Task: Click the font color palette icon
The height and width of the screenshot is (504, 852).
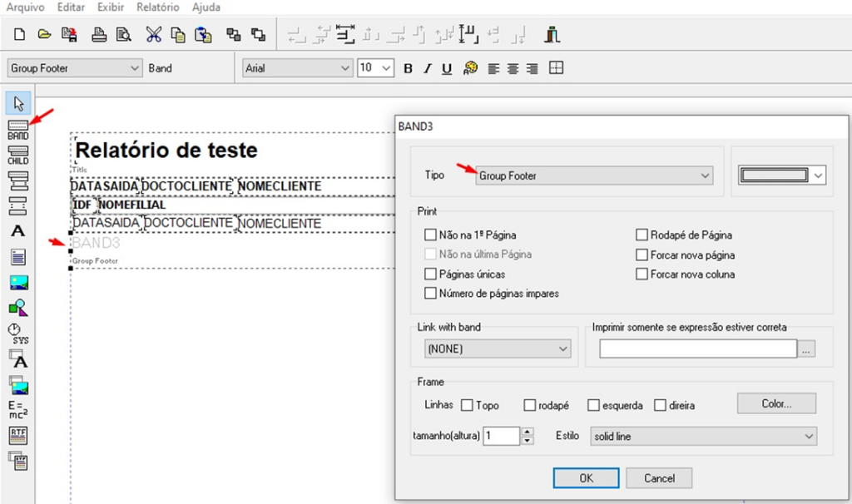Action: (x=471, y=68)
